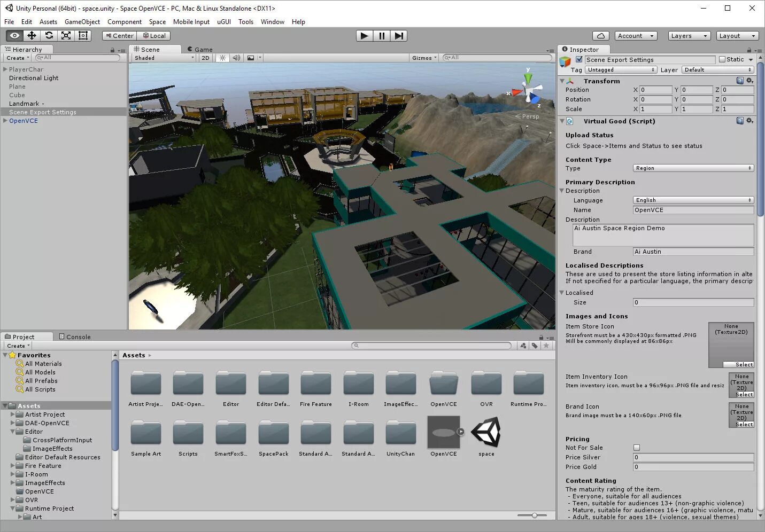Select the Move tool
Viewport: 765px width, 532px height.
click(32, 36)
